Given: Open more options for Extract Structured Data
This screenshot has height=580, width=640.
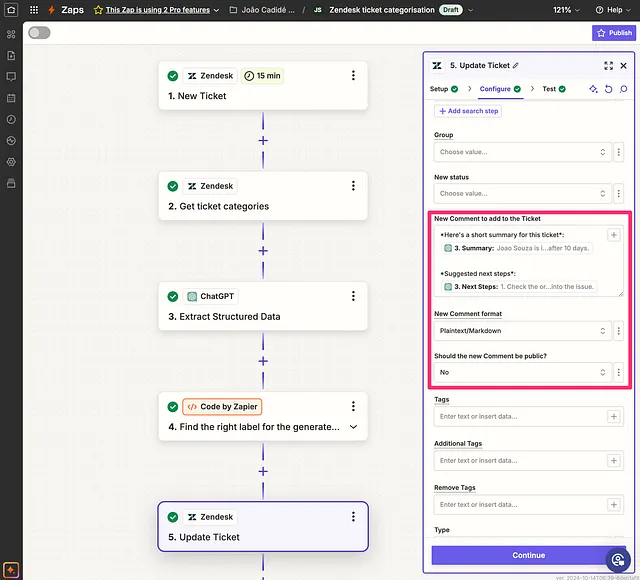Looking at the screenshot, I should pos(353,296).
